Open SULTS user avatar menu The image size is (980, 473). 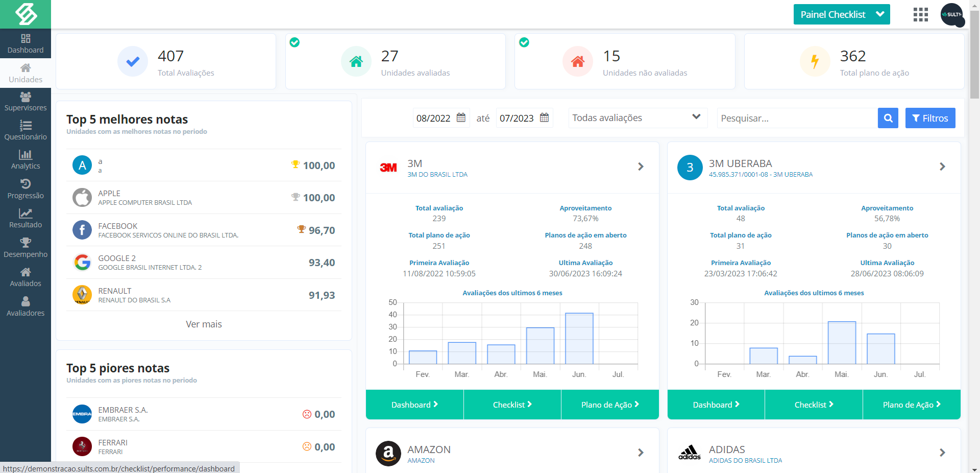click(952, 14)
